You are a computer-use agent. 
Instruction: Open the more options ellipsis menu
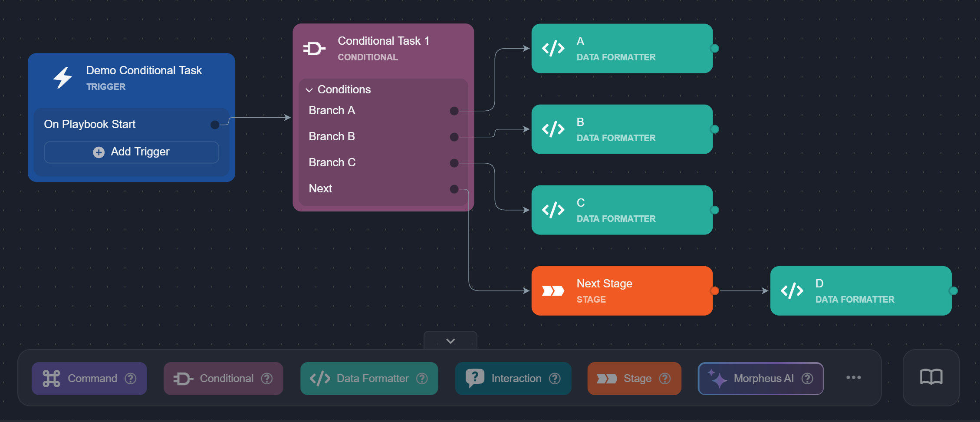pyautogui.click(x=853, y=378)
